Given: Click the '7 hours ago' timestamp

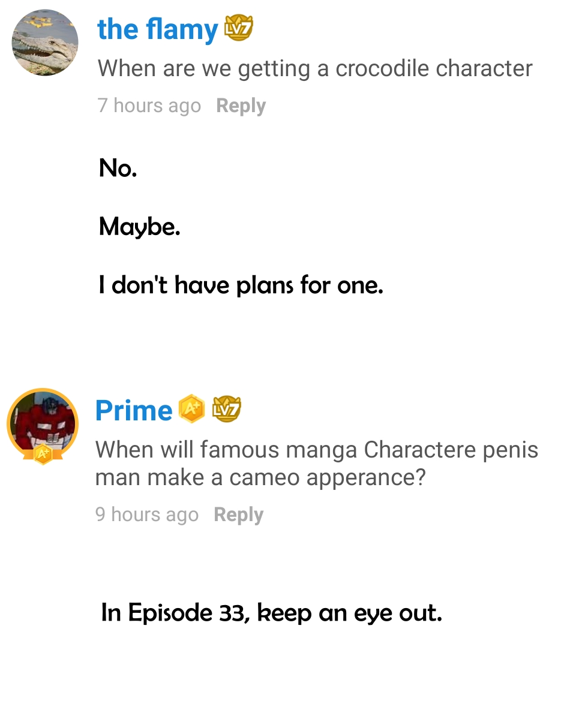Looking at the screenshot, I should (x=149, y=106).
